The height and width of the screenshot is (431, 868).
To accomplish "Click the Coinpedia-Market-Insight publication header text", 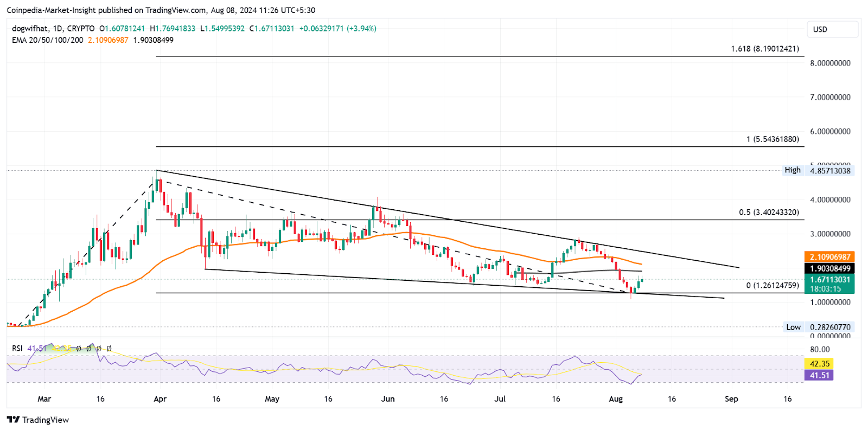I will click(161, 10).
